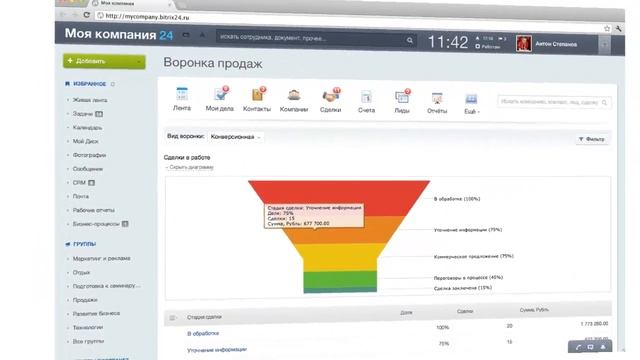This screenshot has width=640, height=360.
Task: Open Продажи group in sidebar
Action: coord(85,300)
